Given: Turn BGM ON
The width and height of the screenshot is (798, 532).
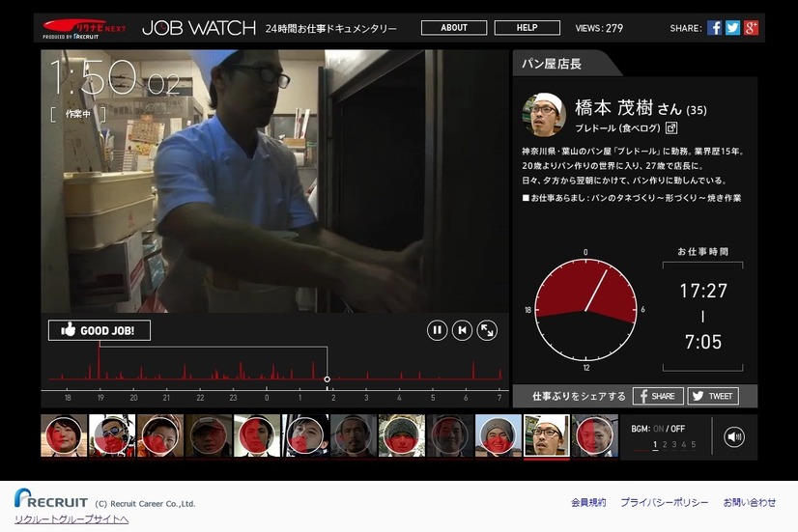Looking at the screenshot, I should coord(658,429).
